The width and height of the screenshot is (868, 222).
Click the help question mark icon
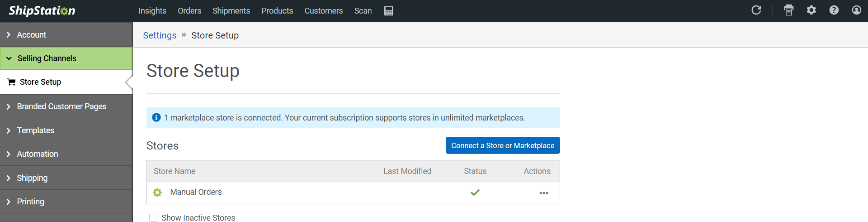point(834,10)
